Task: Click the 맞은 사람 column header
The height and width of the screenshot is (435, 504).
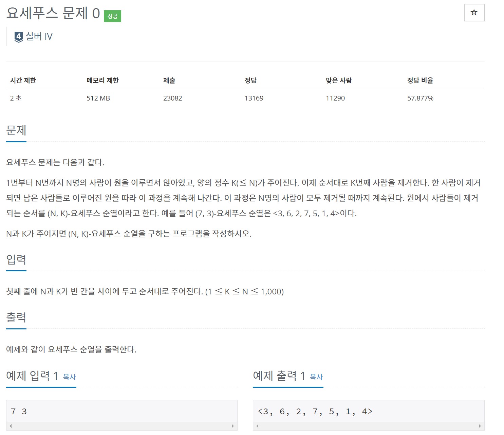Action: [x=339, y=80]
